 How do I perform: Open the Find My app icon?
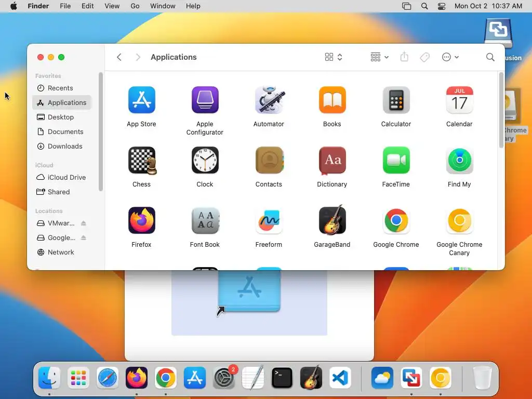click(x=459, y=160)
